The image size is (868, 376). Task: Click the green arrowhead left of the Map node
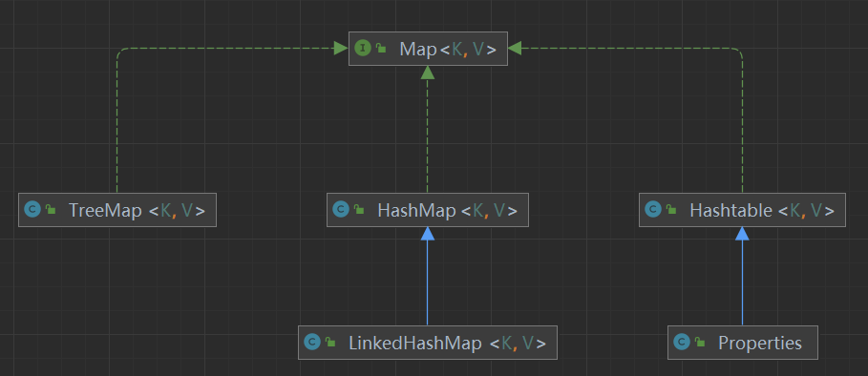point(341,49)
